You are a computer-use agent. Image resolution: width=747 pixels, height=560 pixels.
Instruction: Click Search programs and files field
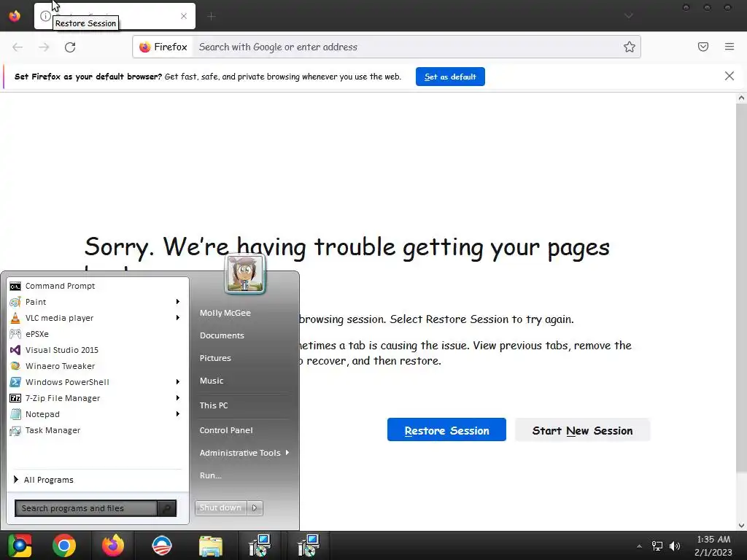coord(86,508)
